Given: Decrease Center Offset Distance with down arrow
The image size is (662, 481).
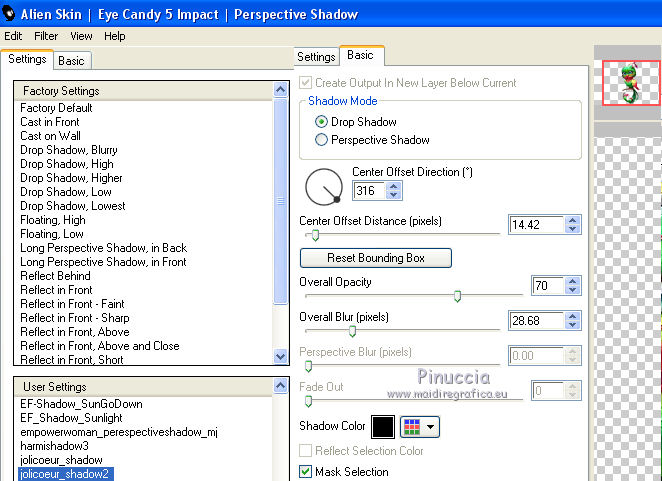Looking at the screenshot, I should click(x=572, y=228).
